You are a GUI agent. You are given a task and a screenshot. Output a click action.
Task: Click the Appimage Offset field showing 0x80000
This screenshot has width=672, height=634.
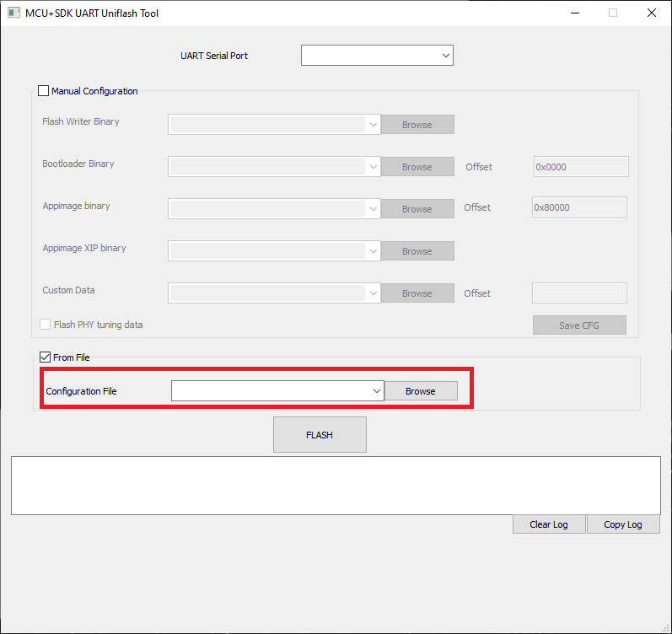[x=578, y=207]
